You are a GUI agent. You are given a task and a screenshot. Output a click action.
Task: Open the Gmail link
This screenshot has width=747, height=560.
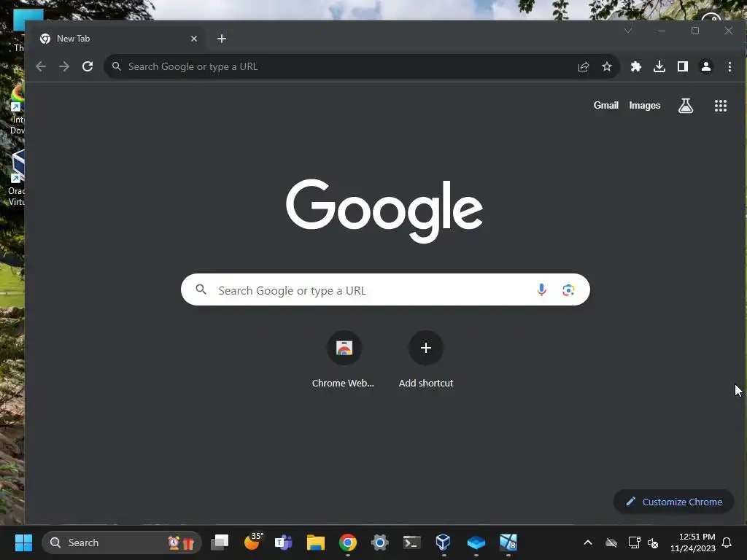tap(605, 105)
